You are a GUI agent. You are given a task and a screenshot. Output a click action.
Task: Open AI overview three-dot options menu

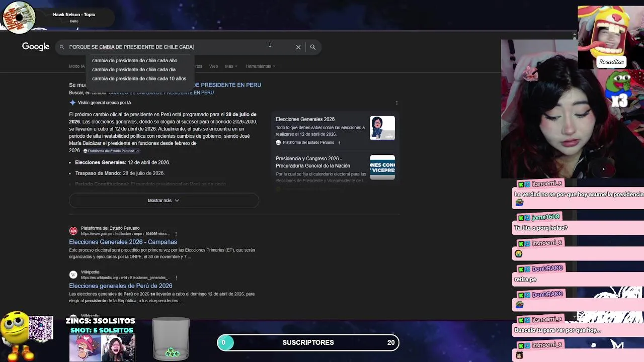[396, 103]
